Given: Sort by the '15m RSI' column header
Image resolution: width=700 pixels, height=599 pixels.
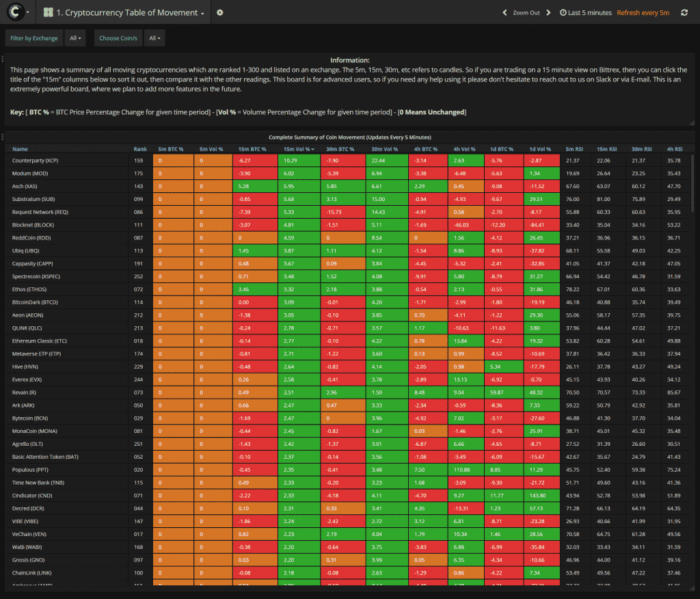Looking at the screenshot, I should point(607,149).
